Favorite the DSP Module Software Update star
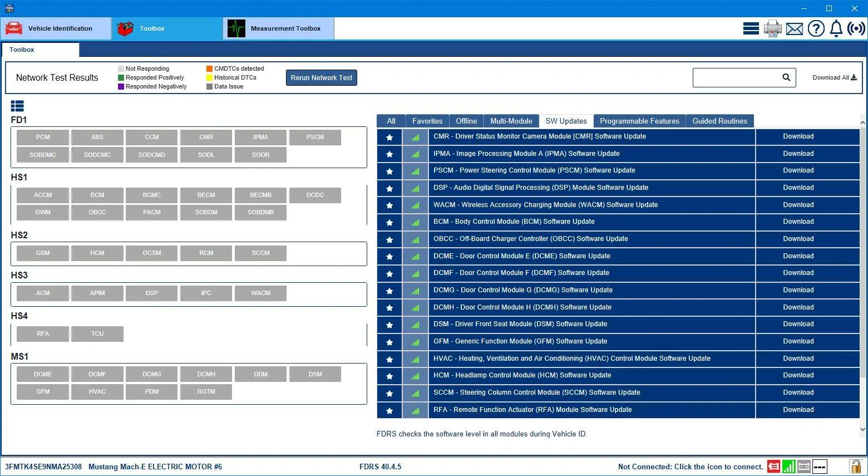 click(389, 188)
